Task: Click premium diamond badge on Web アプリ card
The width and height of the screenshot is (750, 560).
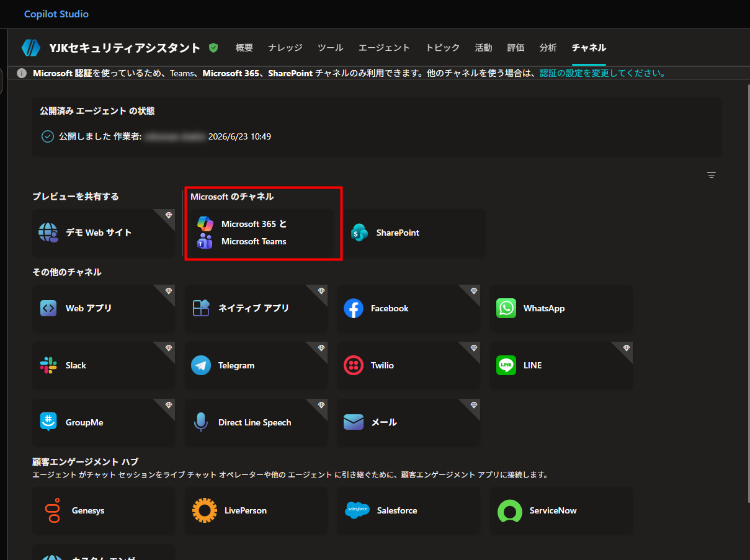Action: point(169,291)
